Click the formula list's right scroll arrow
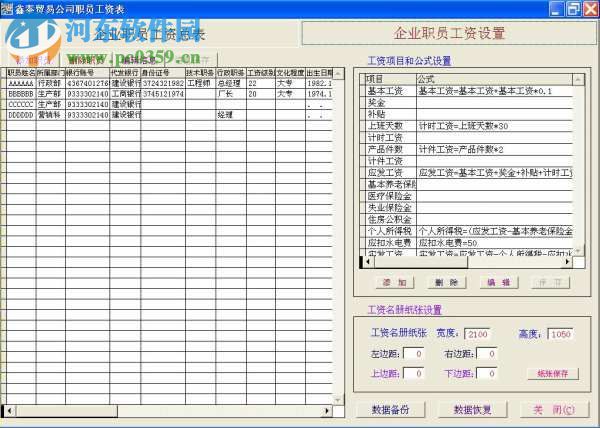 (567, 262)
